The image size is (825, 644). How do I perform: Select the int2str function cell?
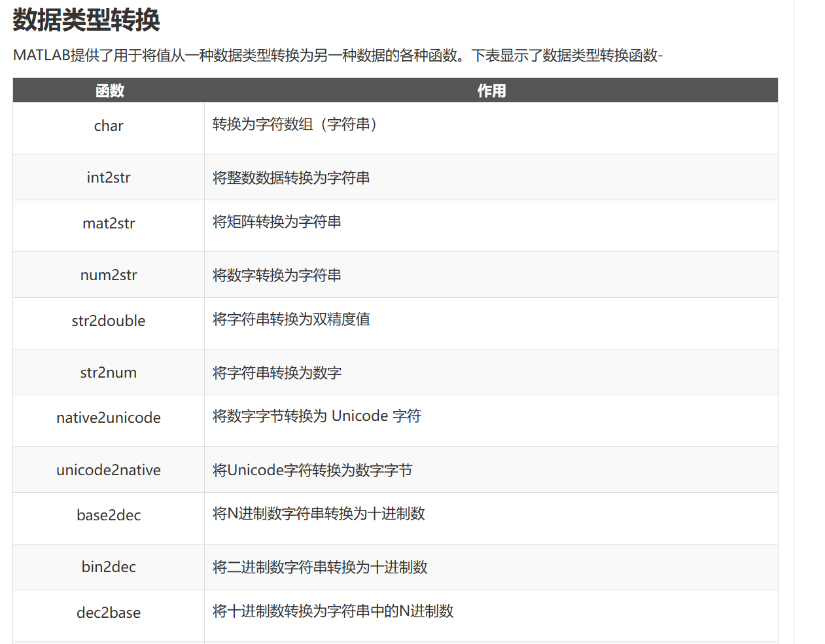[x=109, y=177]
